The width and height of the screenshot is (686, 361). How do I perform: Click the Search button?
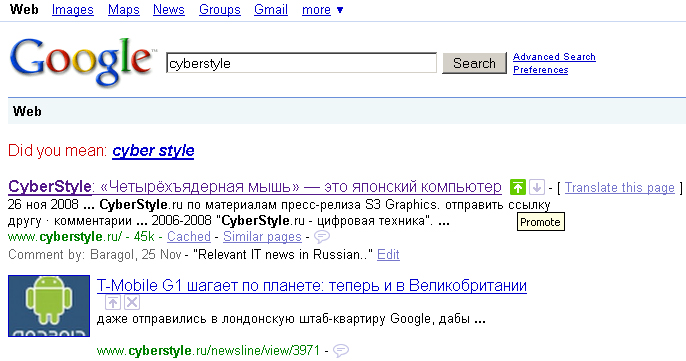474,63
